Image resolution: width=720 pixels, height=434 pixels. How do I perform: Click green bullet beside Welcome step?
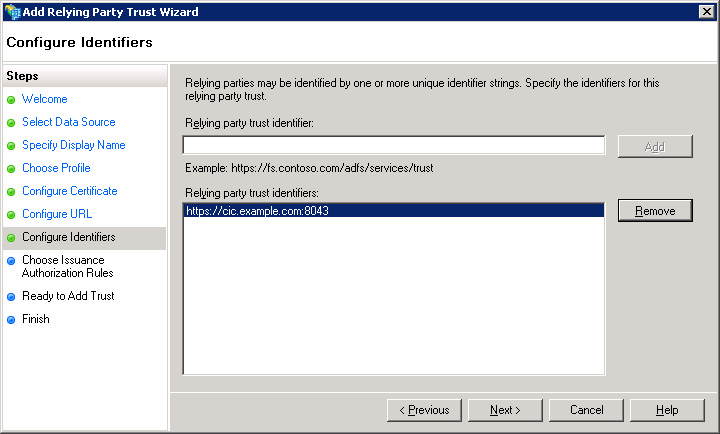point(12,100)
